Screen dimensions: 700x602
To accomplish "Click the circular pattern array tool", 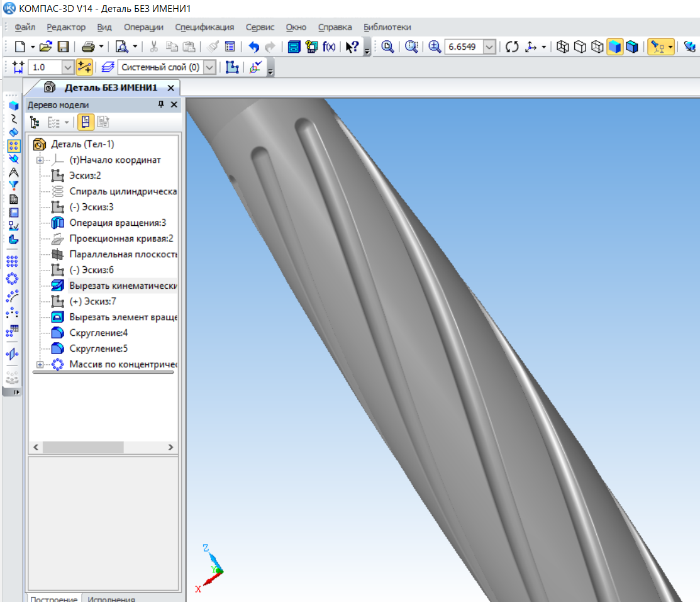I will click(x=13, y=278).
